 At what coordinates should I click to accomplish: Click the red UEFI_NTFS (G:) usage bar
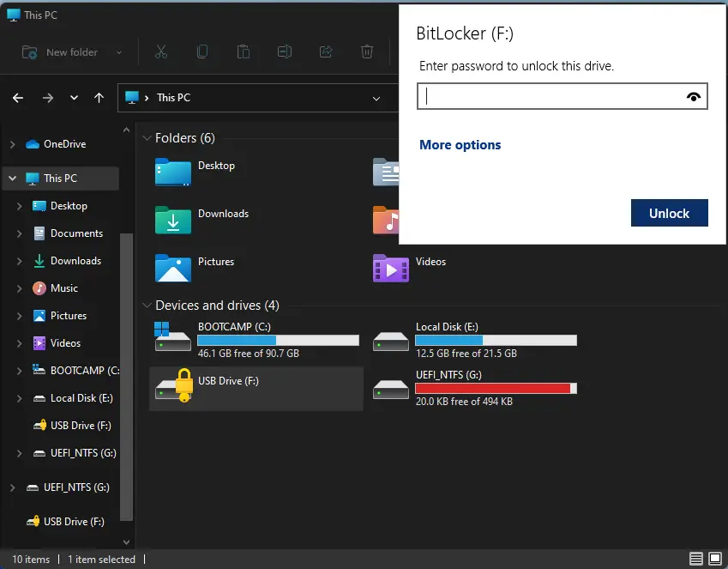point(496,388)
